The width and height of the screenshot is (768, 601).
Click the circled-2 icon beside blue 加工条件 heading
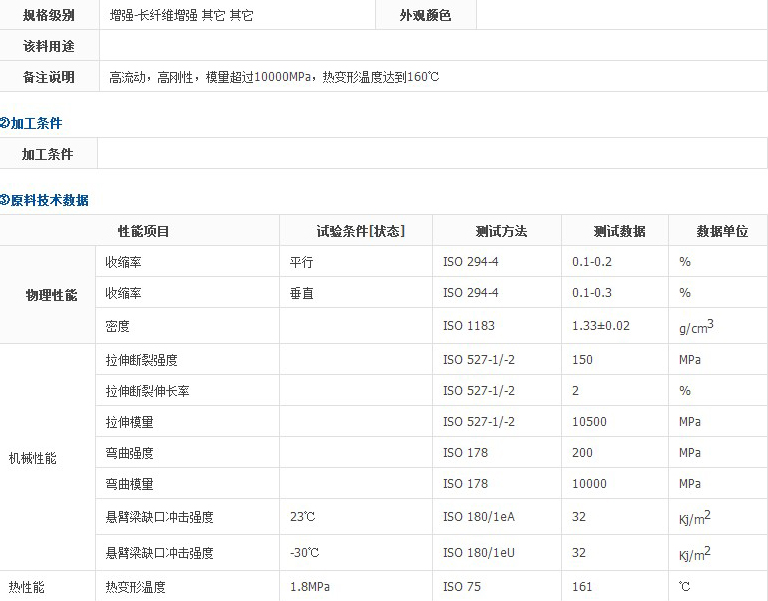pos(5,124)
